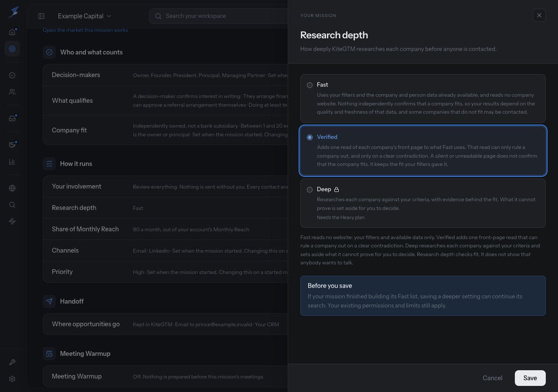This screenshot has height=392, width=558.
Task: Open the badge checkmark icon in the sidebar
Action: [x=12, y=75]
